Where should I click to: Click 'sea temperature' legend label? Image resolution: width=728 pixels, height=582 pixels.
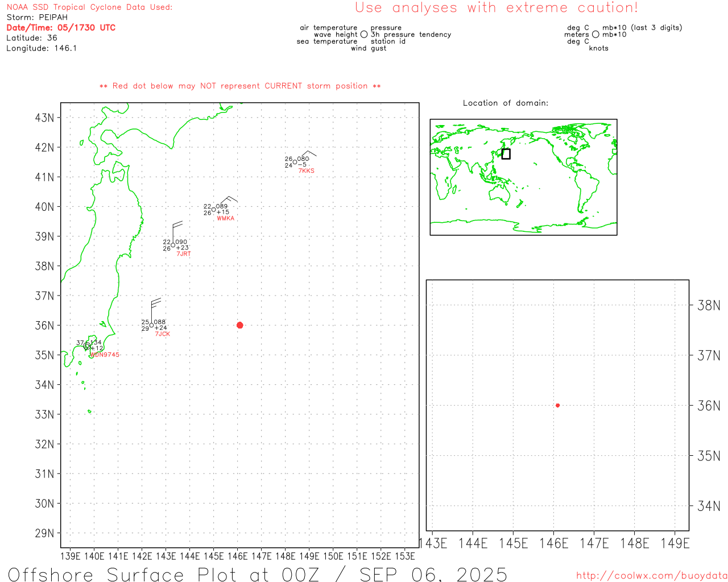click(x=327, y=41)
